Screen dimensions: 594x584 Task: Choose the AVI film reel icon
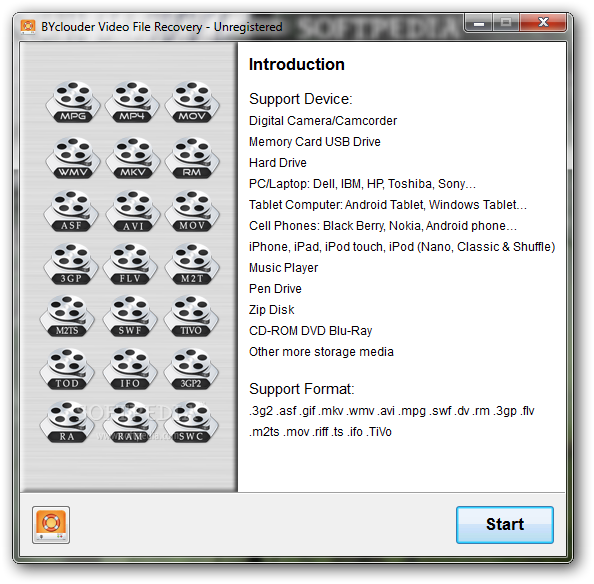[133, 211]
